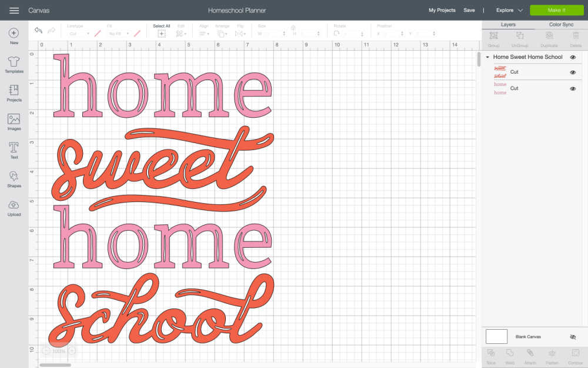Click the Undo arrow
588x368 pixels.
pos(39,31)
